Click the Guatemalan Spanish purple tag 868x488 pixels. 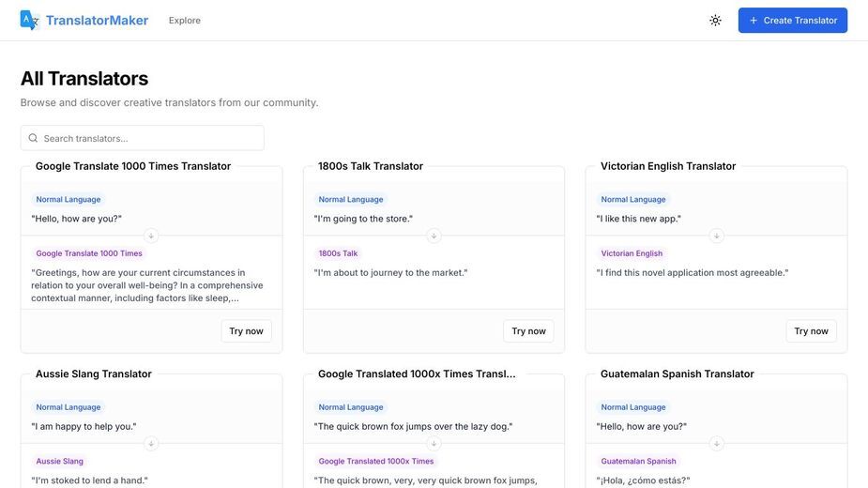(638, 461)
